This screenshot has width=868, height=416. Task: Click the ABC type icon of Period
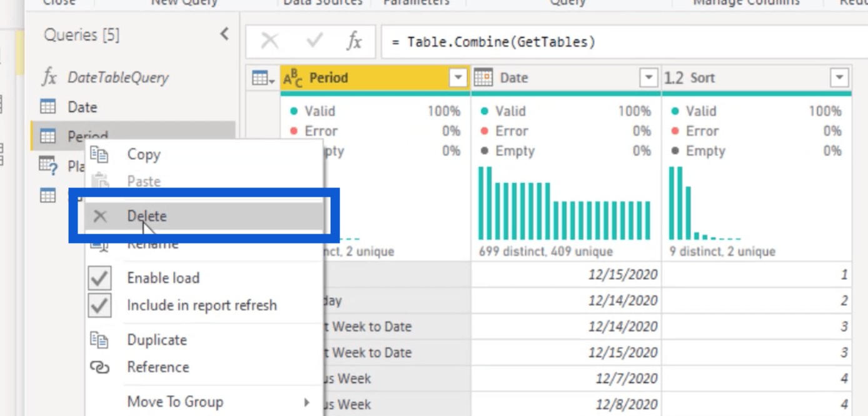point(293,78)
